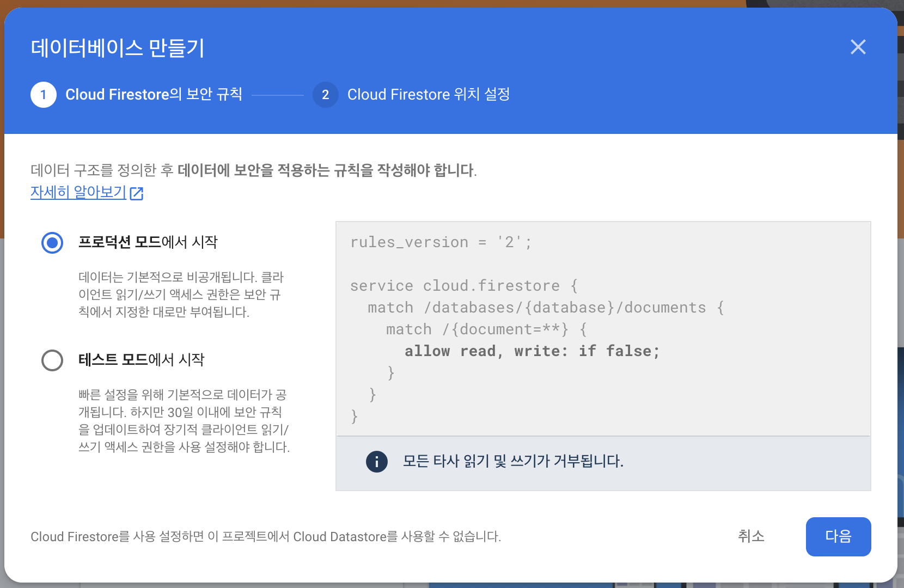
Task: Click the 취소 button
Action: 751,536
